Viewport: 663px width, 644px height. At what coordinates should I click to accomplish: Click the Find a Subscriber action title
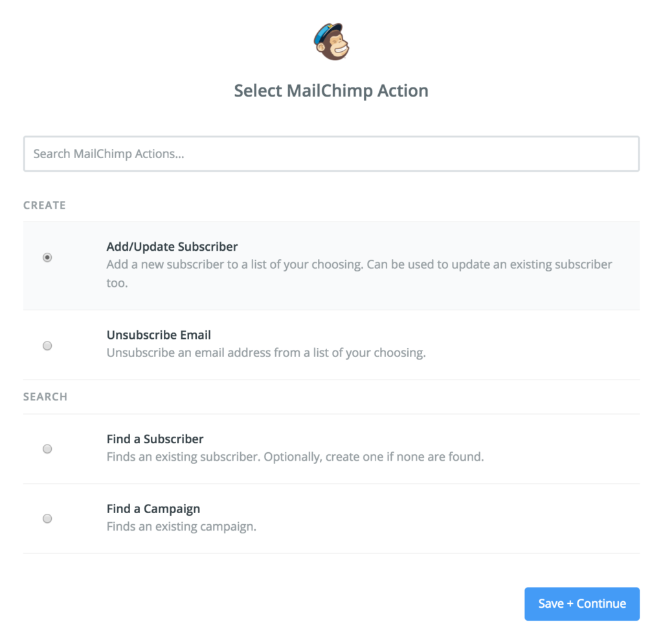[x=155, y=439]
